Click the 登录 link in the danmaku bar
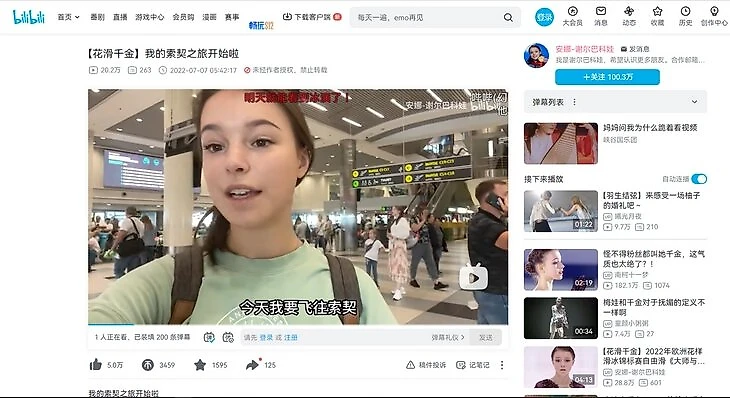The width and height of the screenshot is (730, 398). click(x=266, y=337)
